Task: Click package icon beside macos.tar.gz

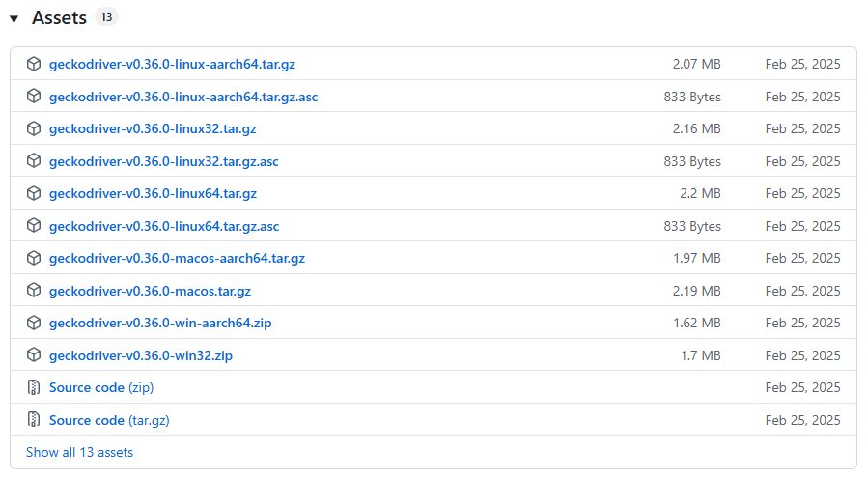Action: coord(34,291)
